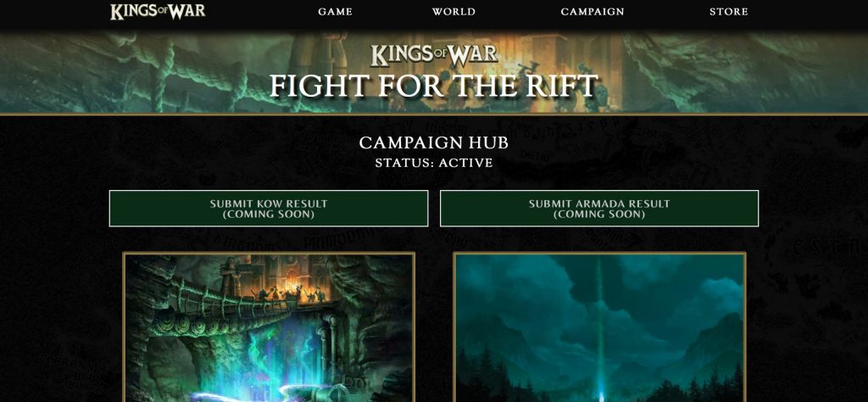Click the Kings of War banner logo

coord(433,55)
